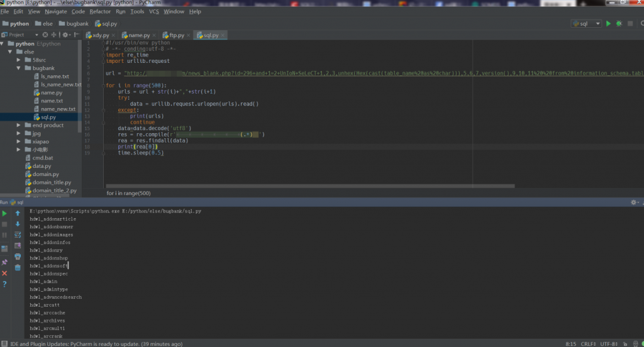Open the Project panel gear options
The height and width of the screenshot is (347, 644).
click(65, 35)
